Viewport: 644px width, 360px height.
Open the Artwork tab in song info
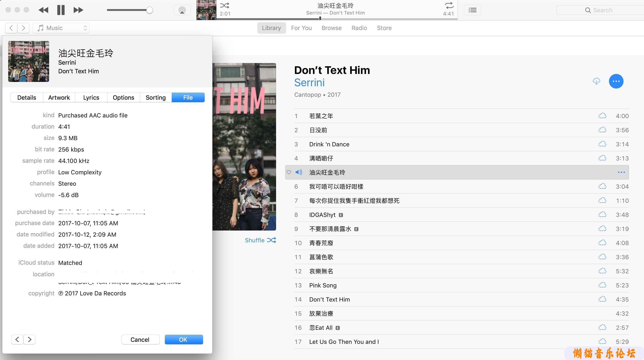[59, 97]
